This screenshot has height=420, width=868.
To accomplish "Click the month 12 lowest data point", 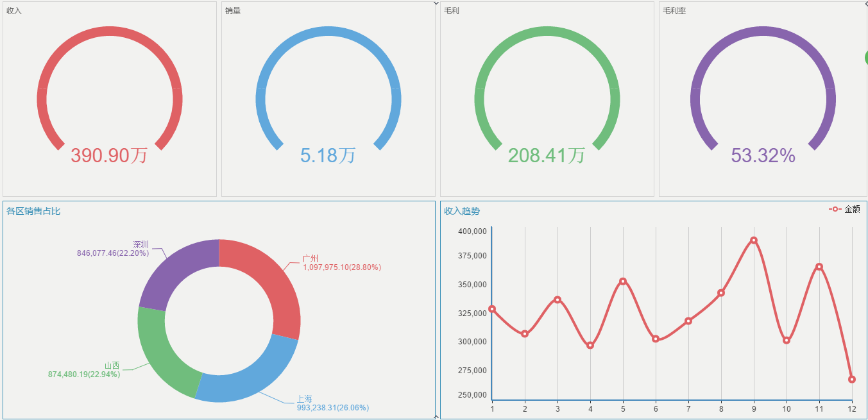I will coord(852,379).
